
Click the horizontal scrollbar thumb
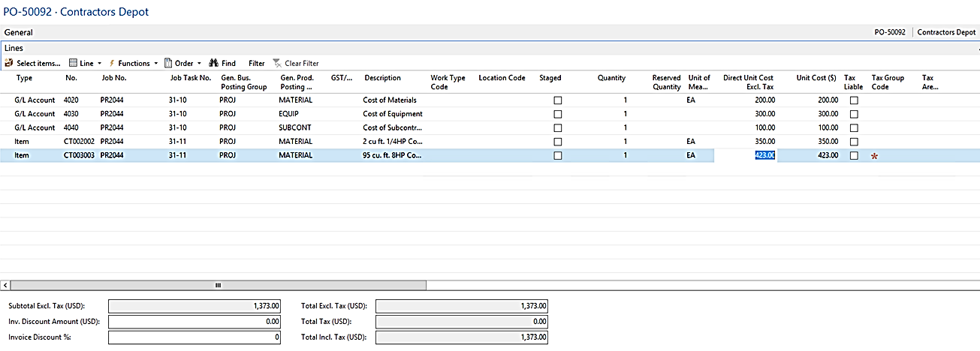coord(218,285)
